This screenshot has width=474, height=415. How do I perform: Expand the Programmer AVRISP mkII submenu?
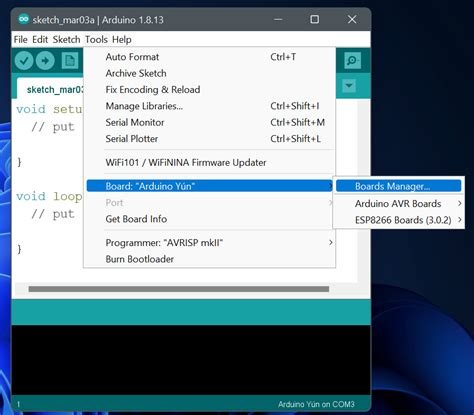[210, 243]
